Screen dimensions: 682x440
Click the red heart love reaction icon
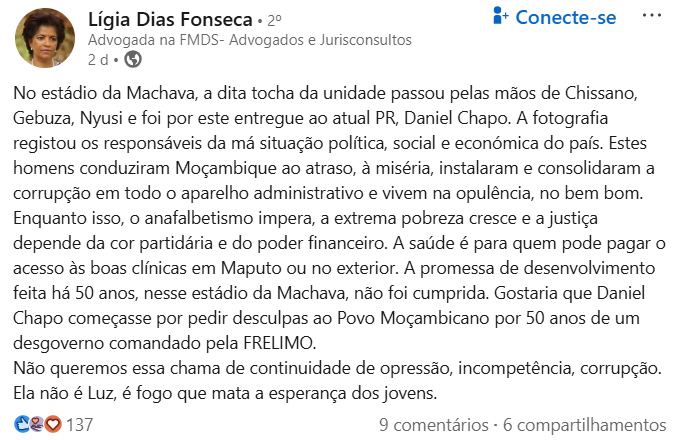pos(53,424)
